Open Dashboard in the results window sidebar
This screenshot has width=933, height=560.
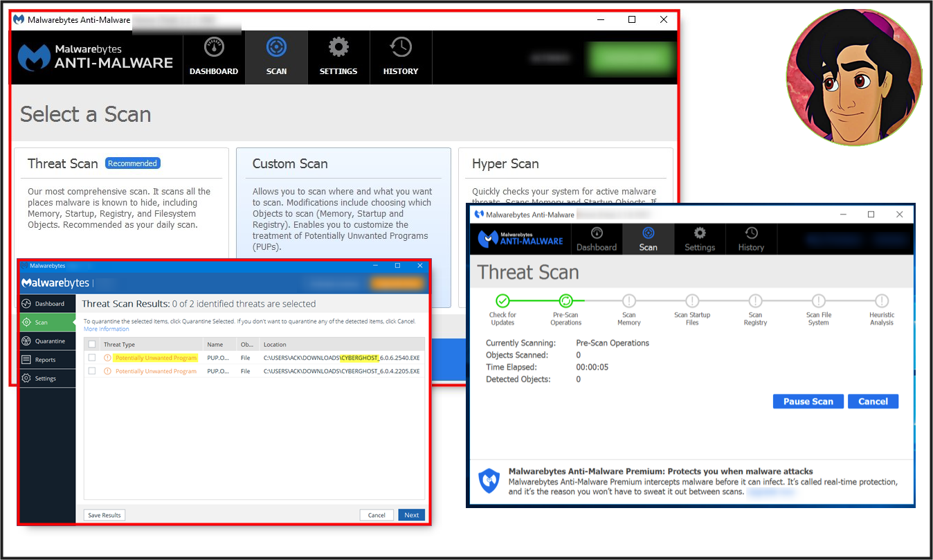tap(48, 304)
